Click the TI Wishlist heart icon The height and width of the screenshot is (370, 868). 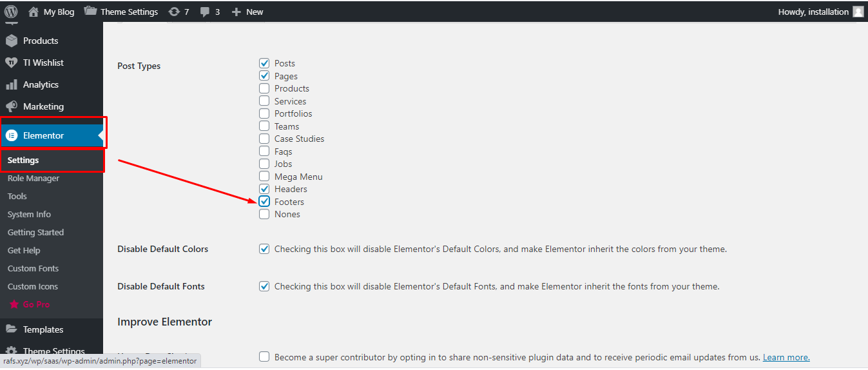pos(12,63)
